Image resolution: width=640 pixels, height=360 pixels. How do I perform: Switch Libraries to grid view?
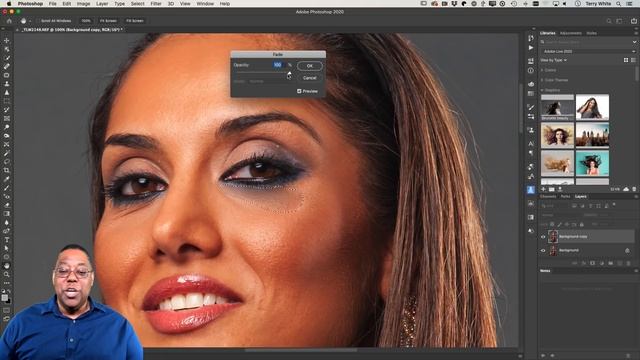[x=626, y=60]
